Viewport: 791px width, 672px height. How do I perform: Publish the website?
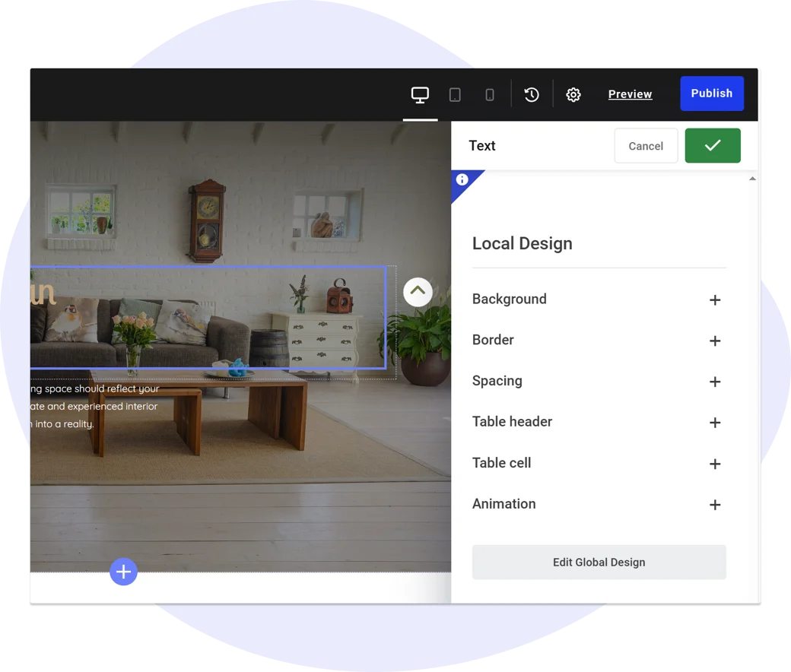(711, 94)
